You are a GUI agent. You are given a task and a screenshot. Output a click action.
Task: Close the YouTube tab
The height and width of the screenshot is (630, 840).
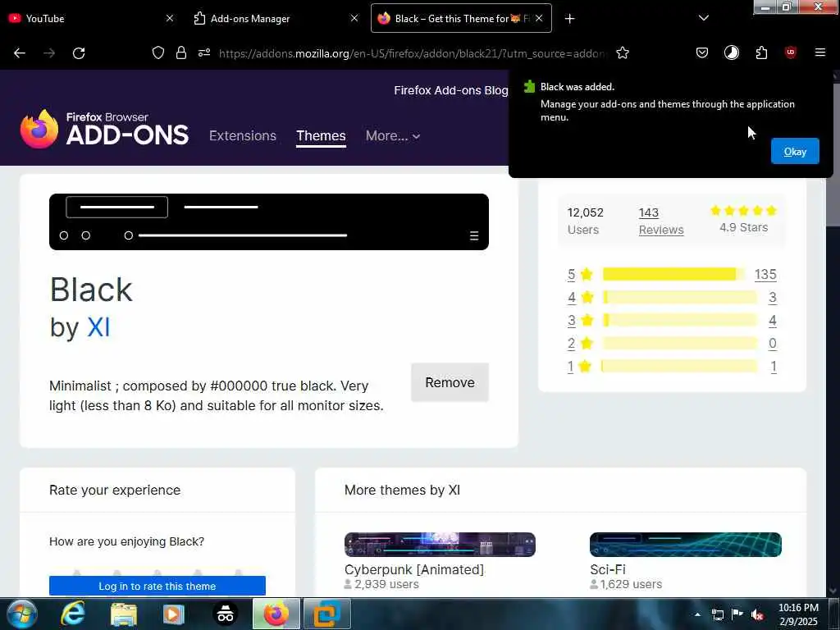point(169,18)
